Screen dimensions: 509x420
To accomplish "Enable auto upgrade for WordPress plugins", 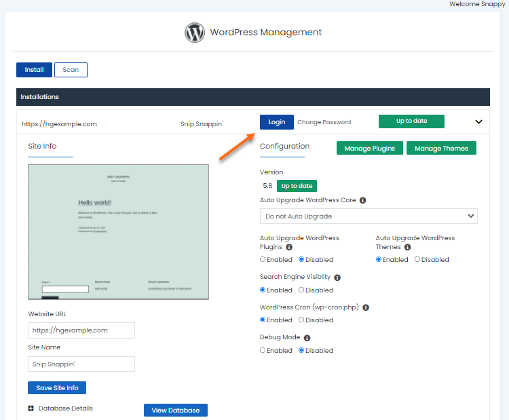I will coord(263,259).
